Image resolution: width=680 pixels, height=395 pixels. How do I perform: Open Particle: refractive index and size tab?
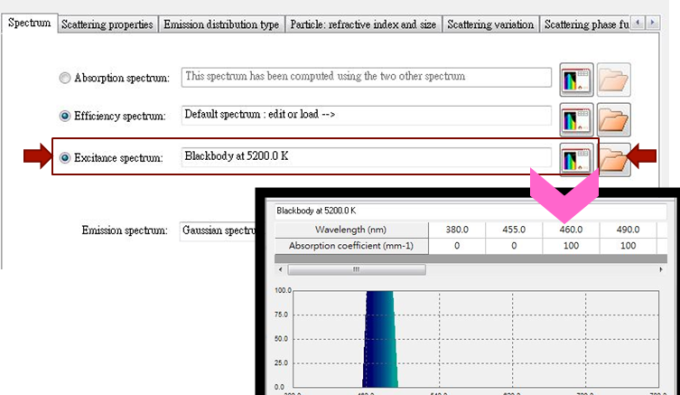pyautogui.click(x=363, y=24)
